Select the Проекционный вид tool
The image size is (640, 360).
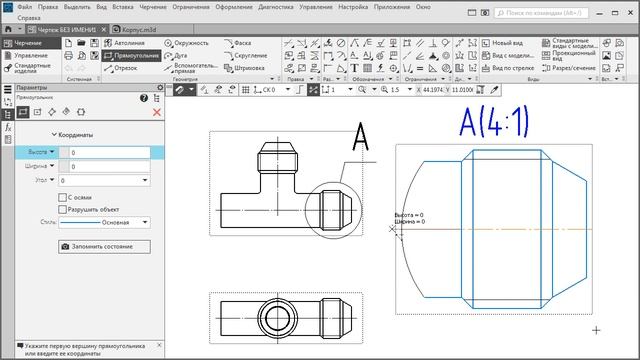[x=569, y=56]
